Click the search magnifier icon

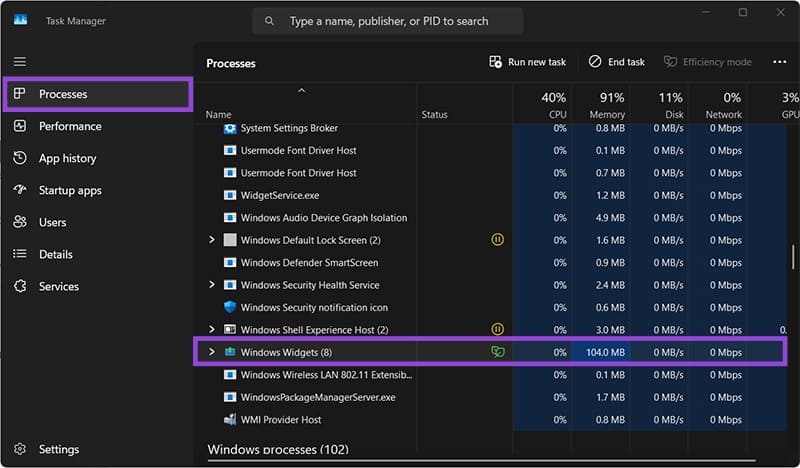pyautogui.click(x=269, y=21)
